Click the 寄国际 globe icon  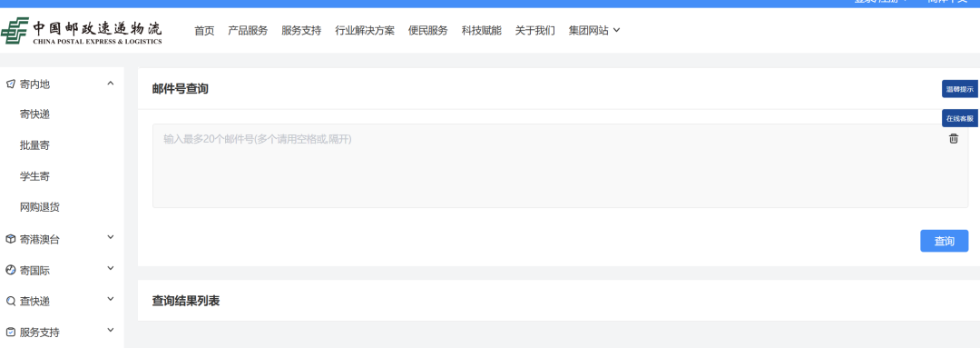click(x=10, y=271)
